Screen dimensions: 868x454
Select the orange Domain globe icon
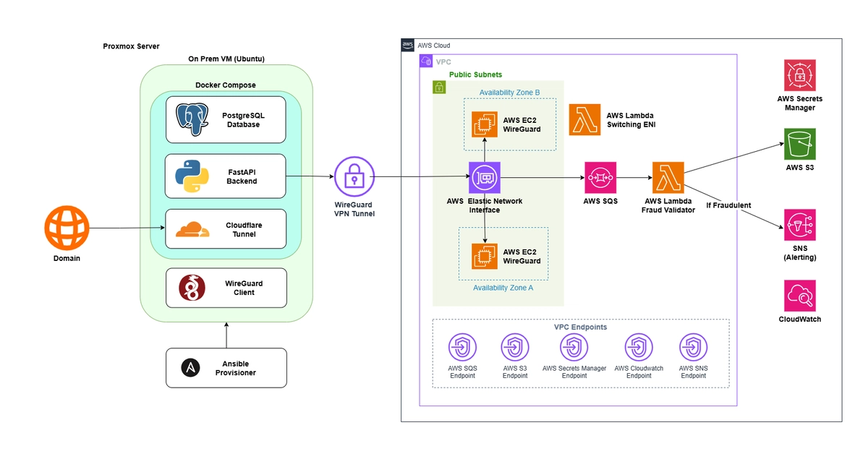tap(67, 228)
